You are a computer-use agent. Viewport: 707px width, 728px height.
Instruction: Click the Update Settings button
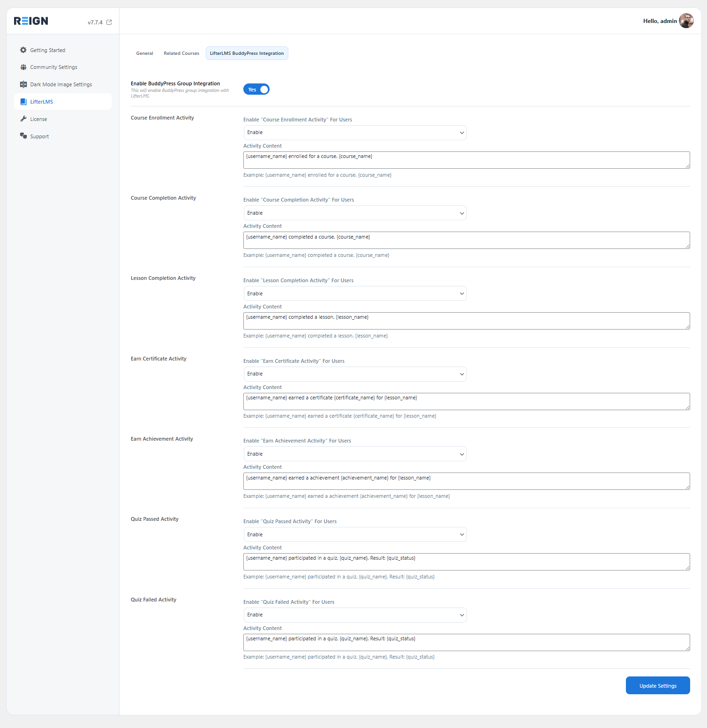point(657,685)
